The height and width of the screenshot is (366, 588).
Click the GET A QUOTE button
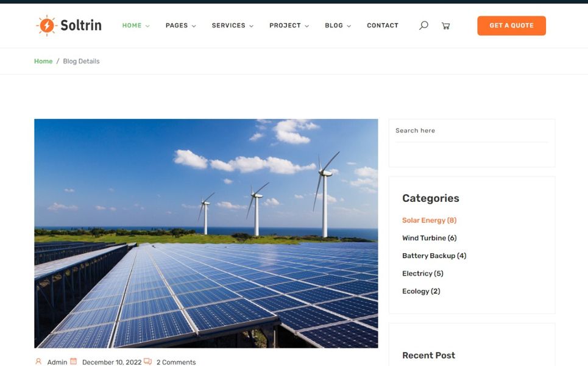click(511, 26)
